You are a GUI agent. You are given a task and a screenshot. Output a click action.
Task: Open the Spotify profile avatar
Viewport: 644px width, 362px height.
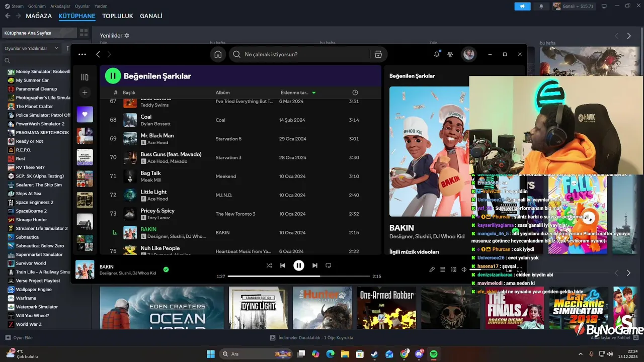(469, 54)
